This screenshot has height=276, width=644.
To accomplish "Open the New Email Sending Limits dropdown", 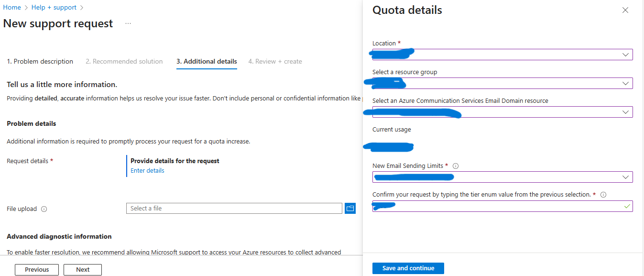I will click(625, 177).
